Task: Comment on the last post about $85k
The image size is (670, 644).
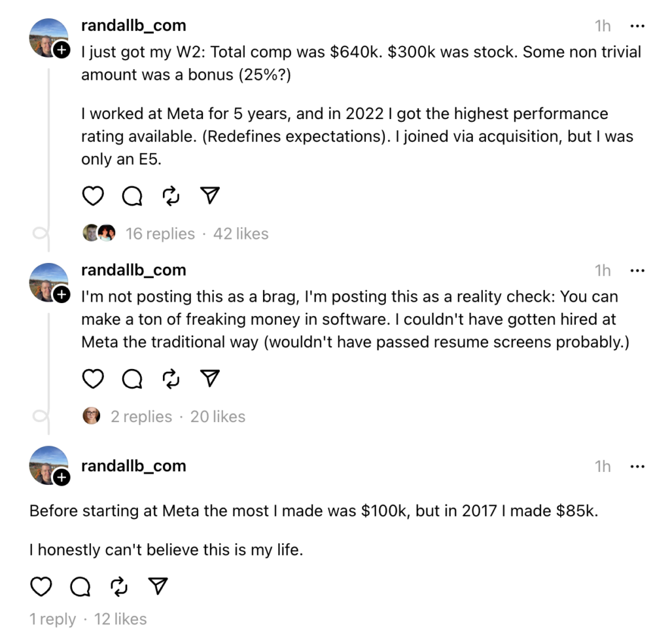Action: click(80, 587)
